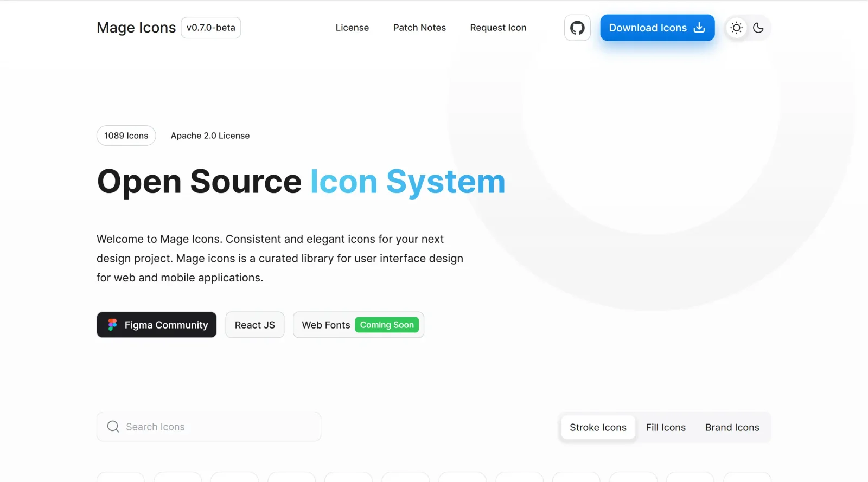Screen dimensions: 868x482
Task: Click the Apache 2.0 License label
Action: 210,136
